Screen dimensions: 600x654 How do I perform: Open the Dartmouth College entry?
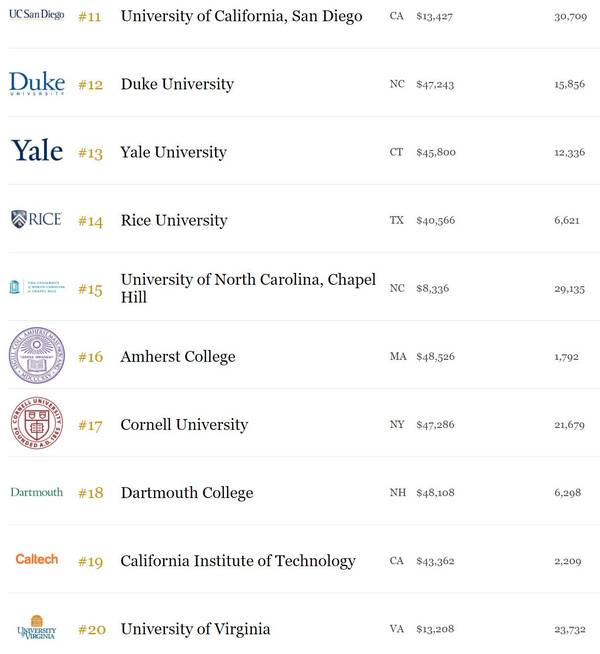coord(187,493)
